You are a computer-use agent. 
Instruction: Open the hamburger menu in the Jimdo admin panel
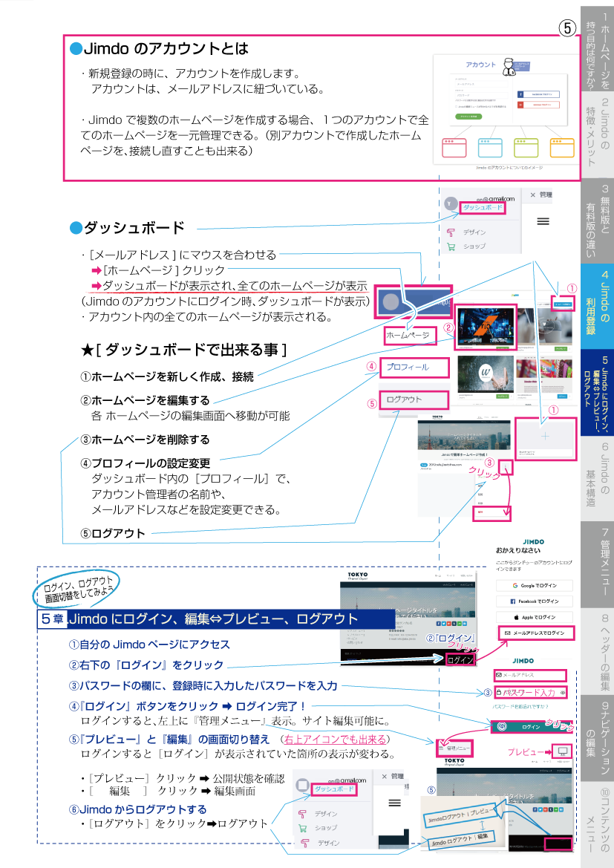pyautogui.click(x=543, y=221)
